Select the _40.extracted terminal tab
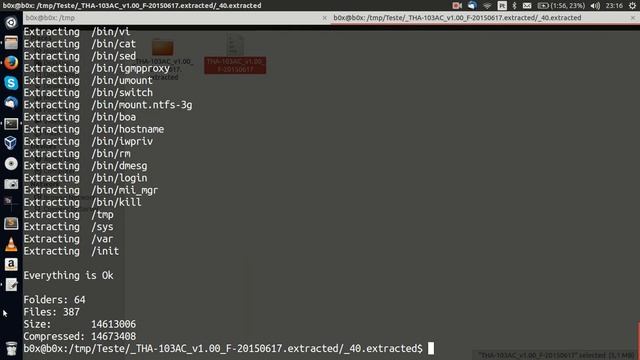Viewport: 640px width, 360px height. [484, 18]
